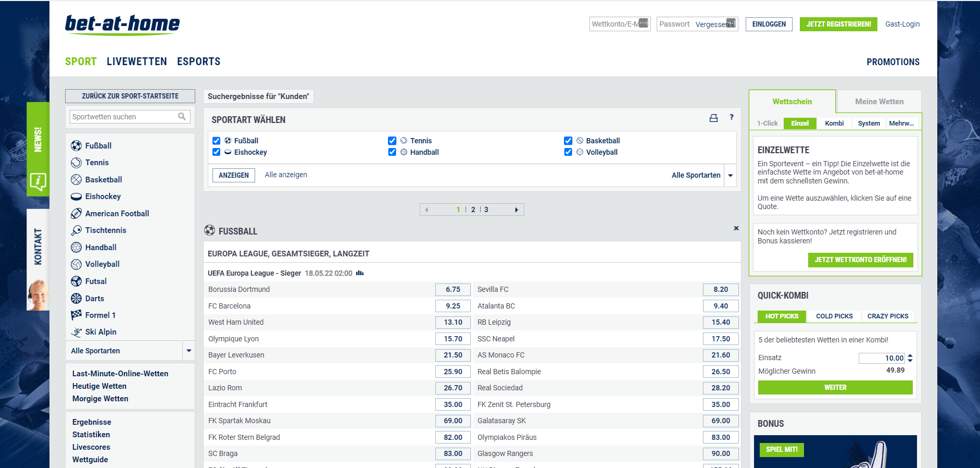Uncheck the Handball sport filter checkbox
Viewport: 980px width, 468px height.
(392, 152)
